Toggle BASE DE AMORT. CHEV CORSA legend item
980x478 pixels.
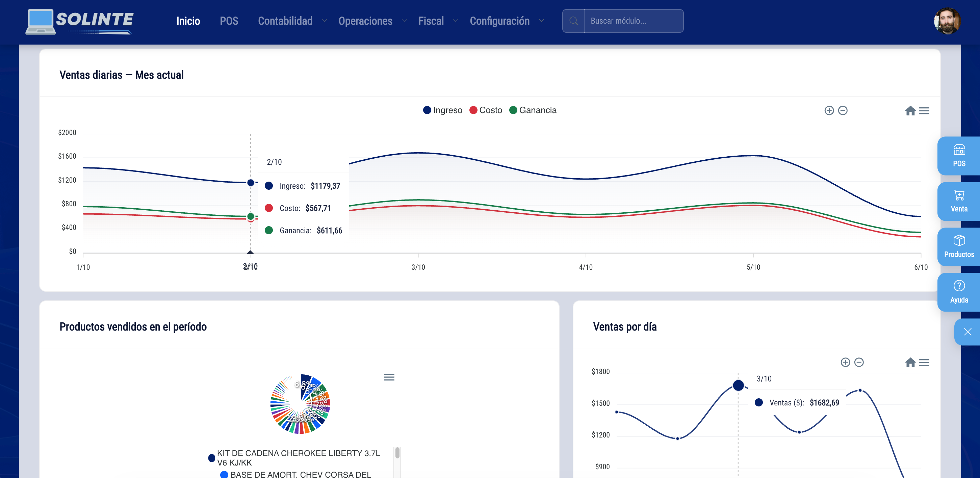(296, 474)
